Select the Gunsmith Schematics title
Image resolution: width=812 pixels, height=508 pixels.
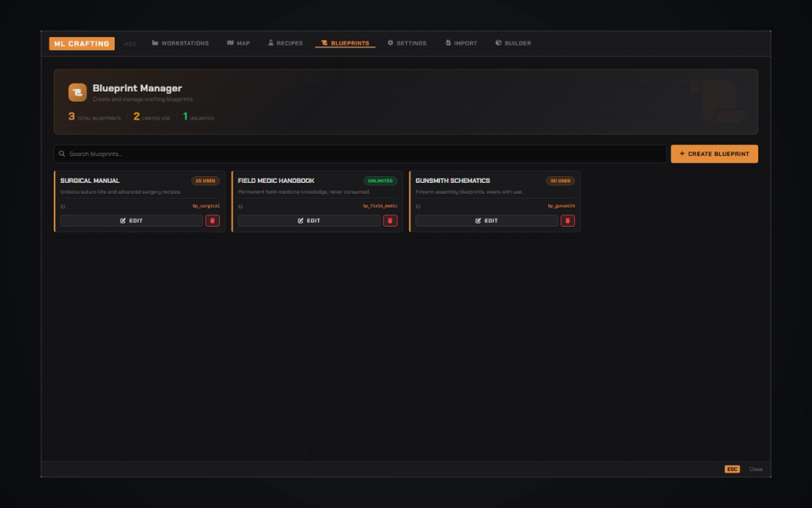[x=453, y=181]
